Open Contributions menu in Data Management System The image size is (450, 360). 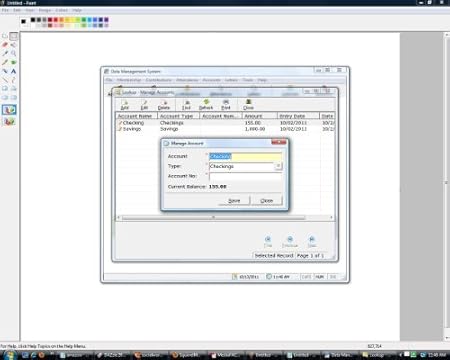[x=158, y=80]
